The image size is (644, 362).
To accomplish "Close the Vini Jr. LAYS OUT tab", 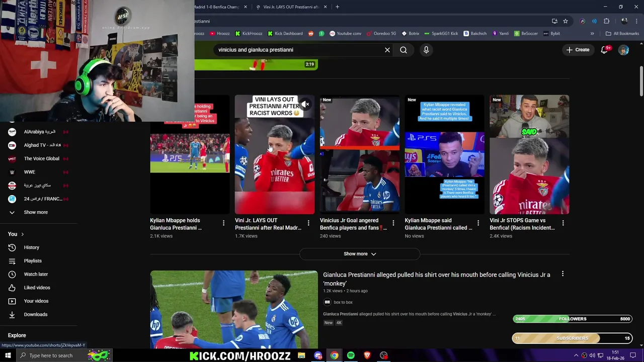I will point(325,7).
